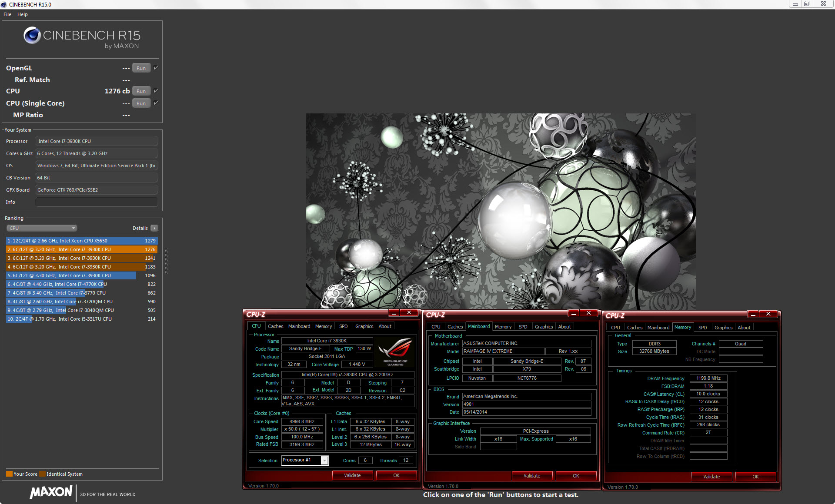835x504 pixels.
Task: Click OK in Memory CPU-Z window
Action: pyautogui.click(x=755, y=477)
